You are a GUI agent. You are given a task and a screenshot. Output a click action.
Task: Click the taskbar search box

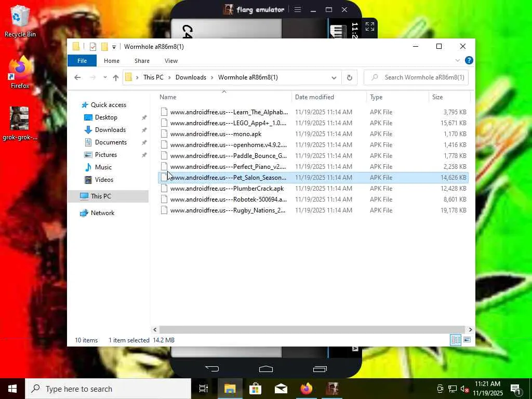point(108,389)
